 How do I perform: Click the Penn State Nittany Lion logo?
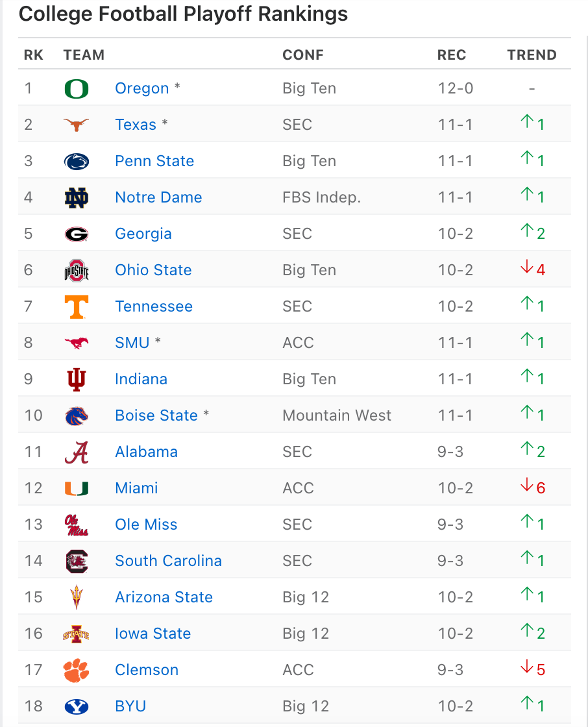[x=77, y=162]
